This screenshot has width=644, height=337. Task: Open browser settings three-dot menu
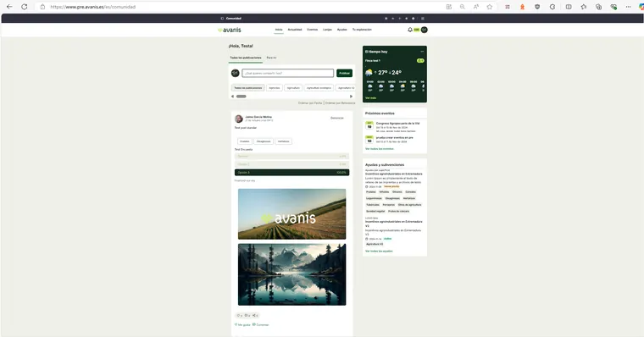[629, 7]
